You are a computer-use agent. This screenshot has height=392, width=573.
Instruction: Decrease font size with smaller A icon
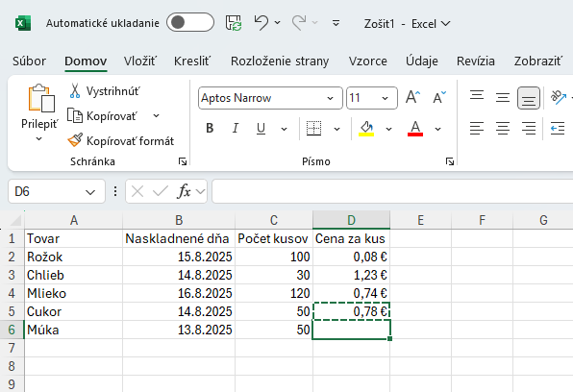pos(439,97)
